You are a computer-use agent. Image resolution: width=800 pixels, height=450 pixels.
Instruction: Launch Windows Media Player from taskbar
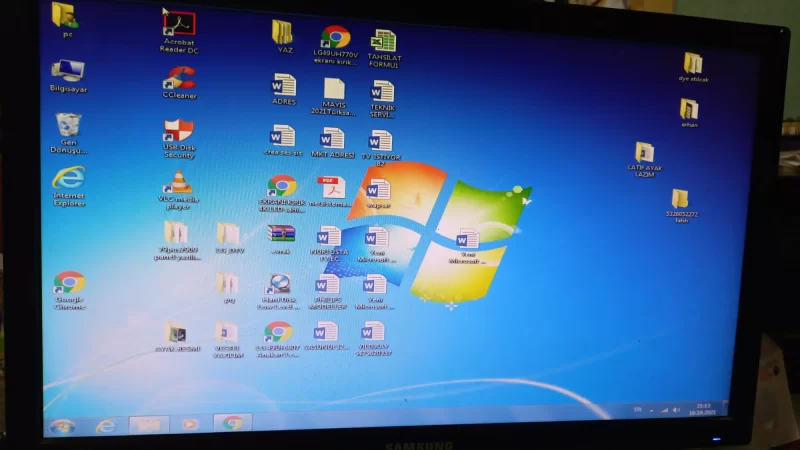point(190,423)
